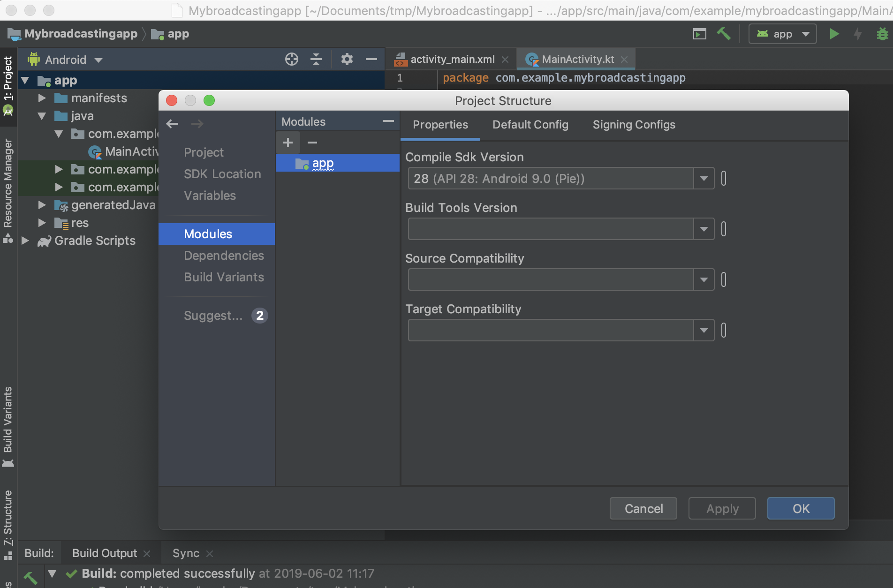Click variable binding icon beside Compile Sdk Version

(724, 179)
